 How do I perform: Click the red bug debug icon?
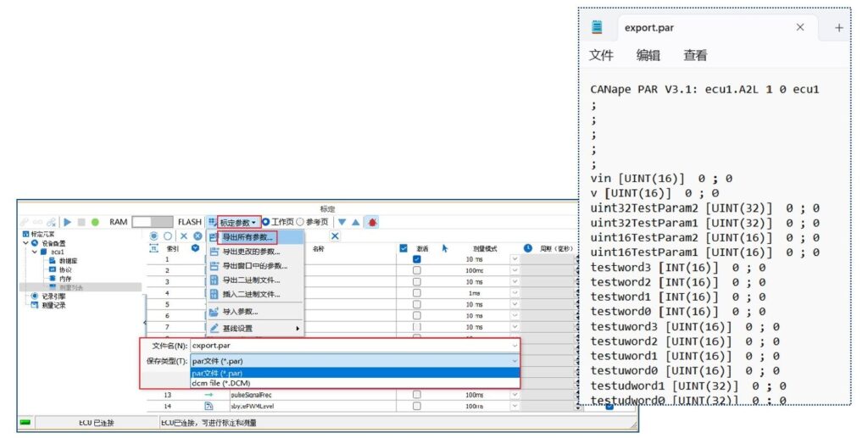point(371,222)
